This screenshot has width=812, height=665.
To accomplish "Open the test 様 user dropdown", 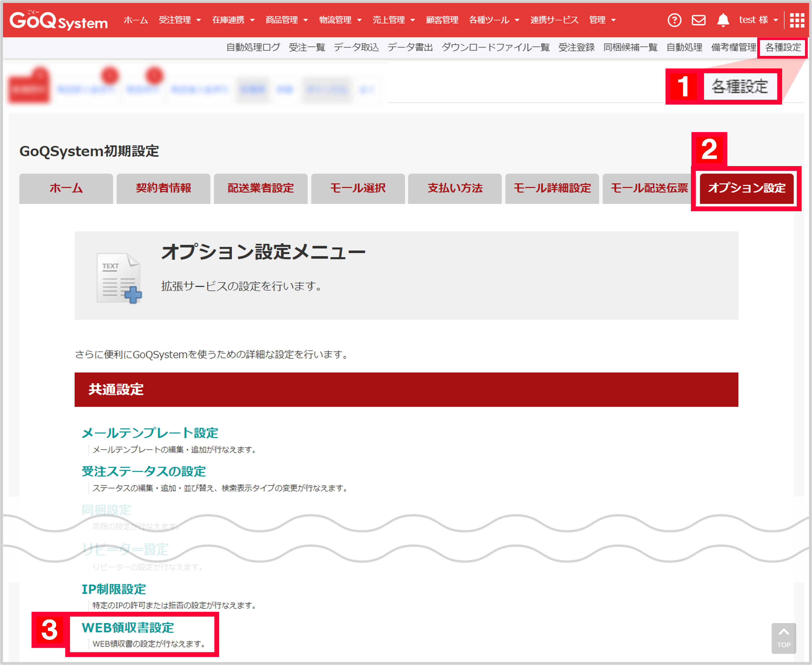I will pyautogui.click(x=758, y=20).
